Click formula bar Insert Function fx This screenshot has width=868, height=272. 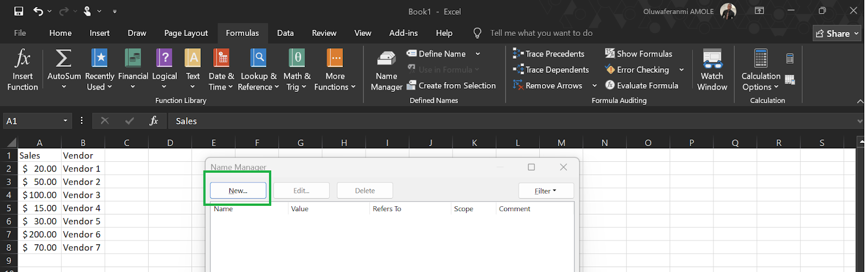[x=154, y=121]
